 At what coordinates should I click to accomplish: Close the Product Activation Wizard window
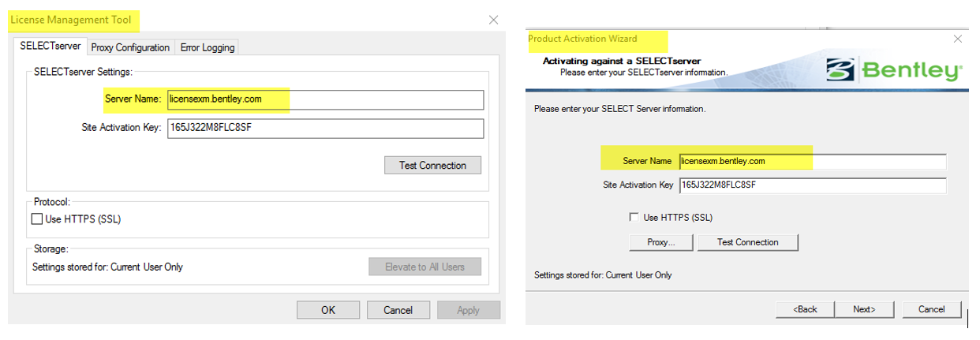[958, 39]
